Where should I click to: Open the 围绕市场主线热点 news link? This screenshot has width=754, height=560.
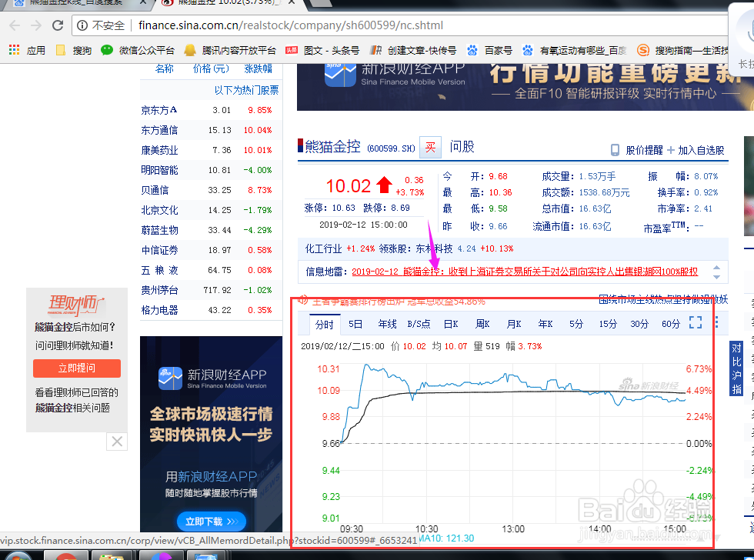click(663, 300)
